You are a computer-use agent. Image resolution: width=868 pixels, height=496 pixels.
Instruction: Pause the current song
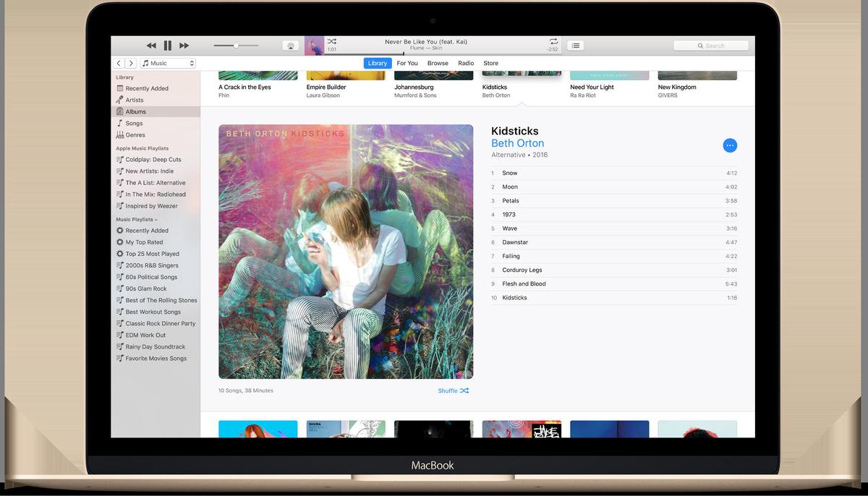(x=168, y=46)
